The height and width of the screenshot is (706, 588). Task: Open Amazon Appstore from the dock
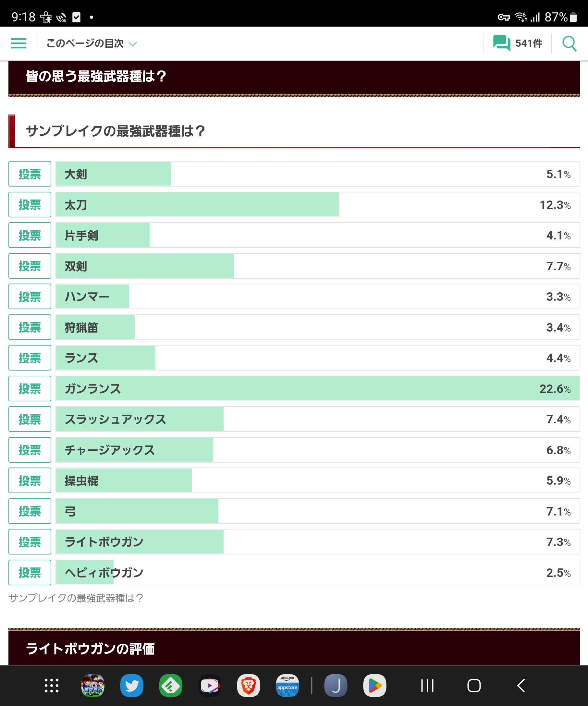[288, 686]
